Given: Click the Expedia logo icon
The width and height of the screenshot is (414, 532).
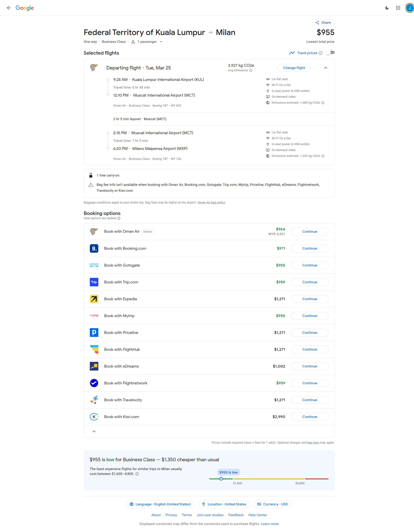Looking at the screenshot, I should click(94, 299).
